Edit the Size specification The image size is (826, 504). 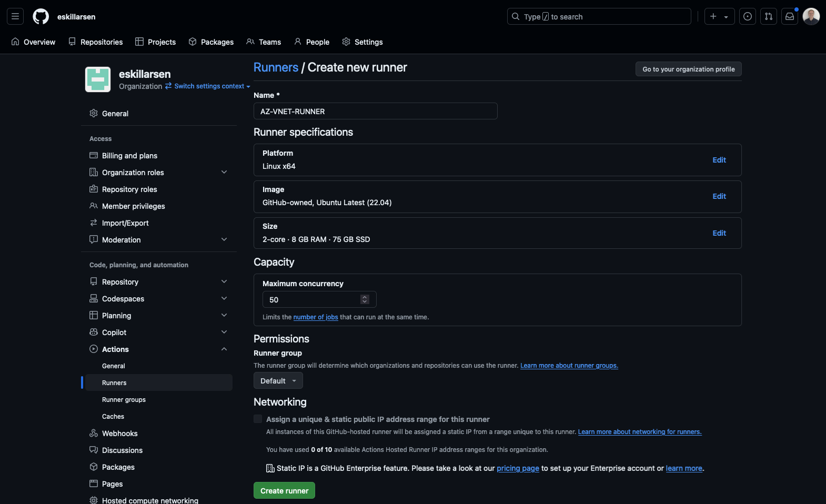(x=719, y=233)
